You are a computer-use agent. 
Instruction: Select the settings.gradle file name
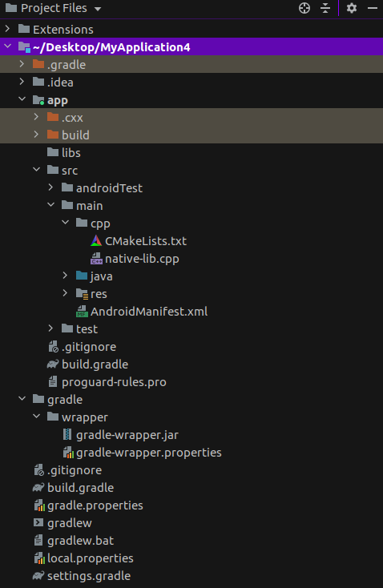89,576
